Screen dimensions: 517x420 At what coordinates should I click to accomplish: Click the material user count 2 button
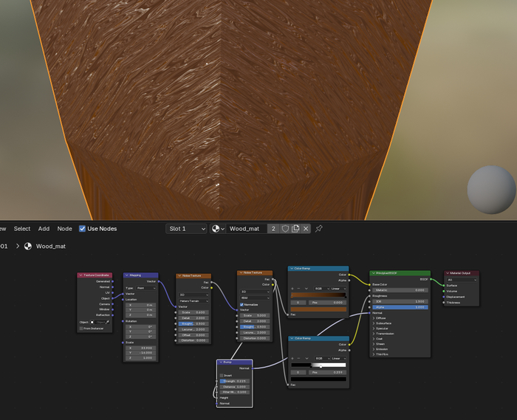click(x=273, y=229)
